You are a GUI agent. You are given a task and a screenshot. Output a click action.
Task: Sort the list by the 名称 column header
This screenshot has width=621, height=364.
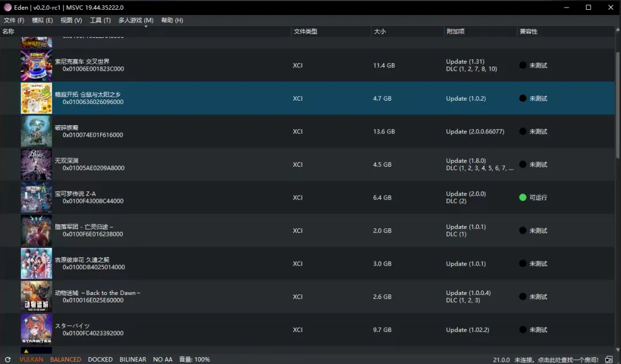pos(145,31)
